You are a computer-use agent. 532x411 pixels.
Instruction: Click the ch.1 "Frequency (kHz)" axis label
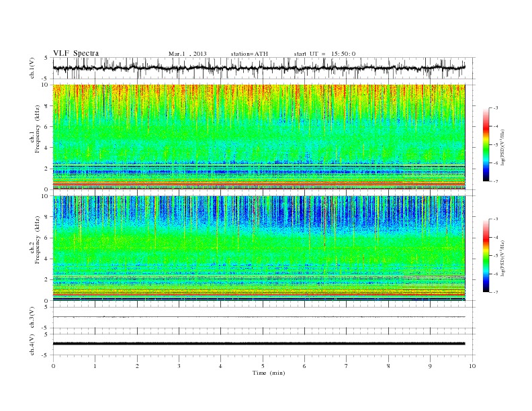[x=38, y=130]
